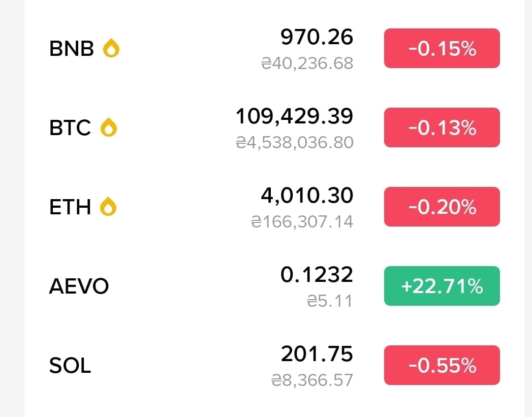The height and width of the screenshot is (417, 532).
Task: Click the green AEVO +22.71% badge
Action: click(x=442, y=286)
